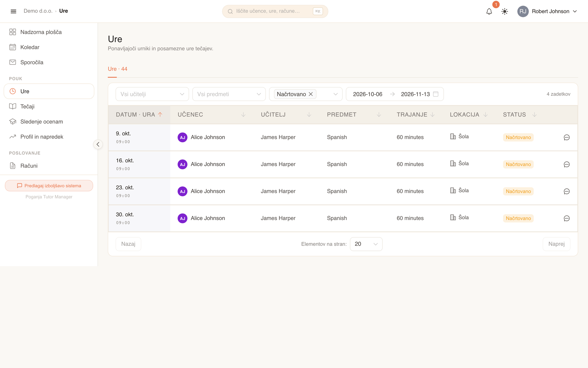This screenshot has height=368, width=588.
Task: Open Sporočila in sidebar
Action: coord(49,62)
